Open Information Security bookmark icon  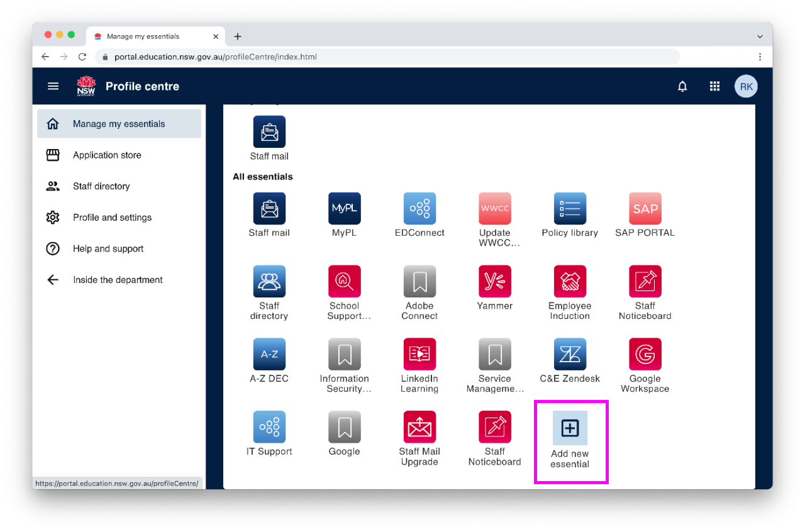[x=344, y=355]
